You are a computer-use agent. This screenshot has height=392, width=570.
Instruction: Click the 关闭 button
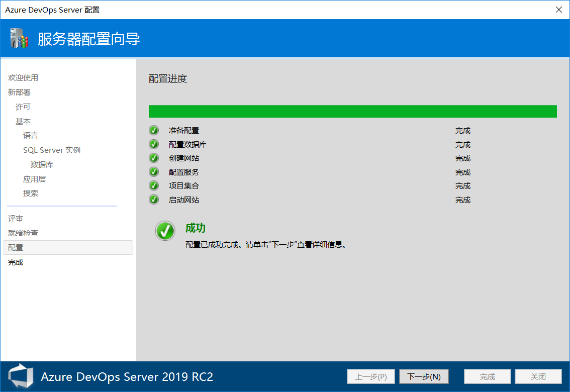[x=538, y=376]
